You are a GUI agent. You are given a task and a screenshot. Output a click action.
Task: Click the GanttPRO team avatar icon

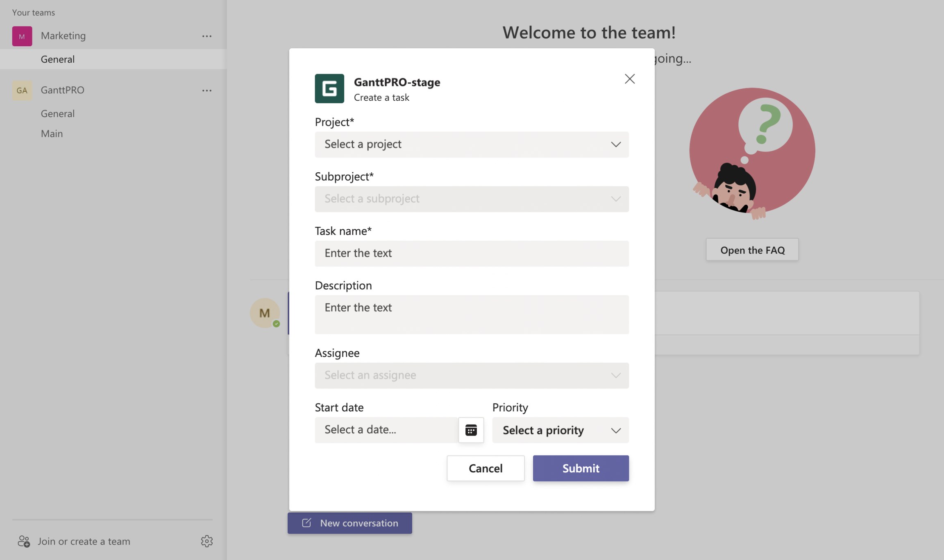tap(22, 90)
